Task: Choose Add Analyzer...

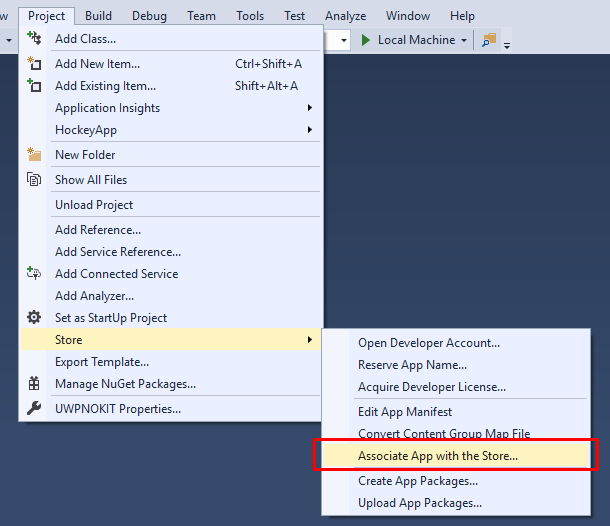Action: 171,296
